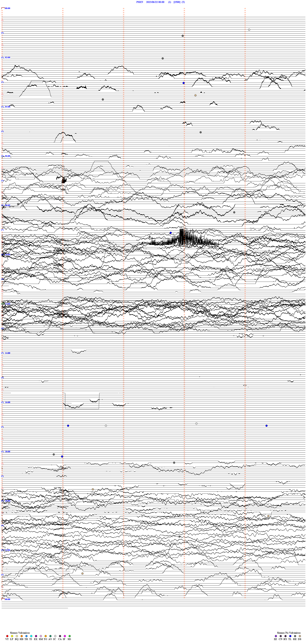Click the 16:00 time label
Screen dimensions: 307x644
[8, 402]
